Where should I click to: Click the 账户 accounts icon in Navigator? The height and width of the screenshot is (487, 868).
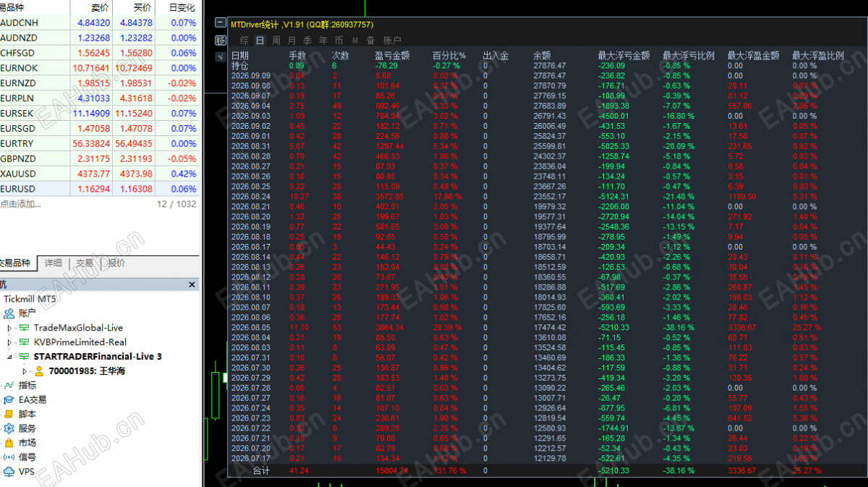9,313
